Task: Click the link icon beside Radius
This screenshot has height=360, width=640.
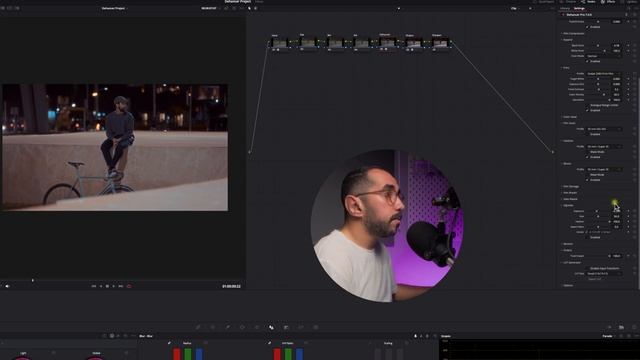Action: [x=169, y=343]
